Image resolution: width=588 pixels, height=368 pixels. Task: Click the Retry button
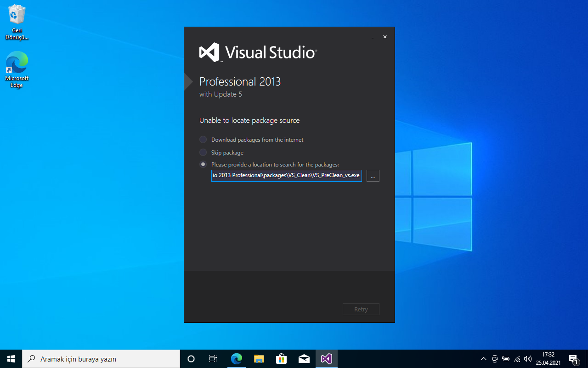[361, 309]
